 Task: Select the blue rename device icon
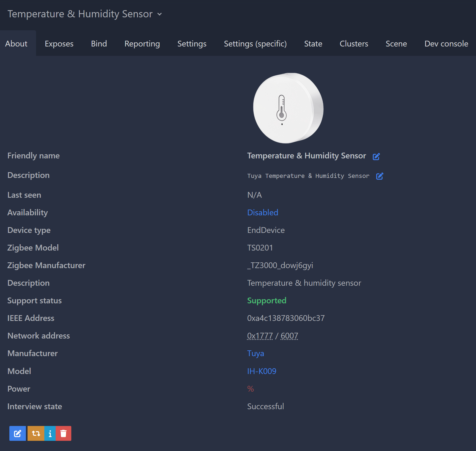17,433
